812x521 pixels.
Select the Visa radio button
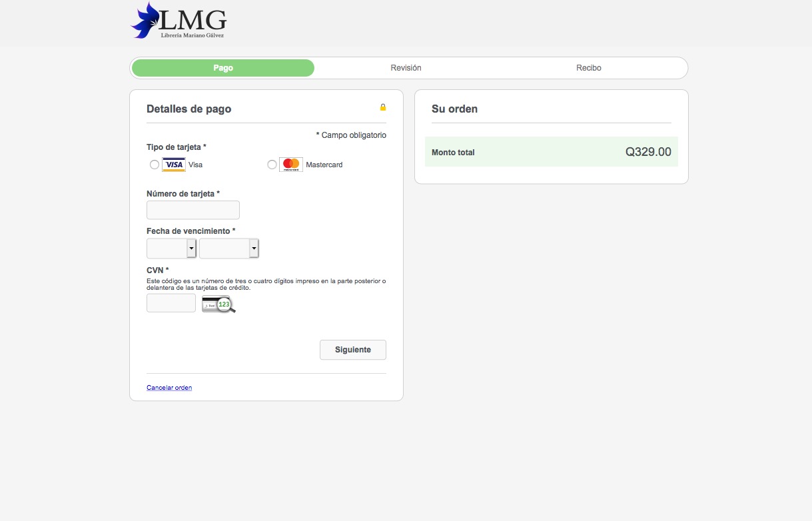point(155,165)
